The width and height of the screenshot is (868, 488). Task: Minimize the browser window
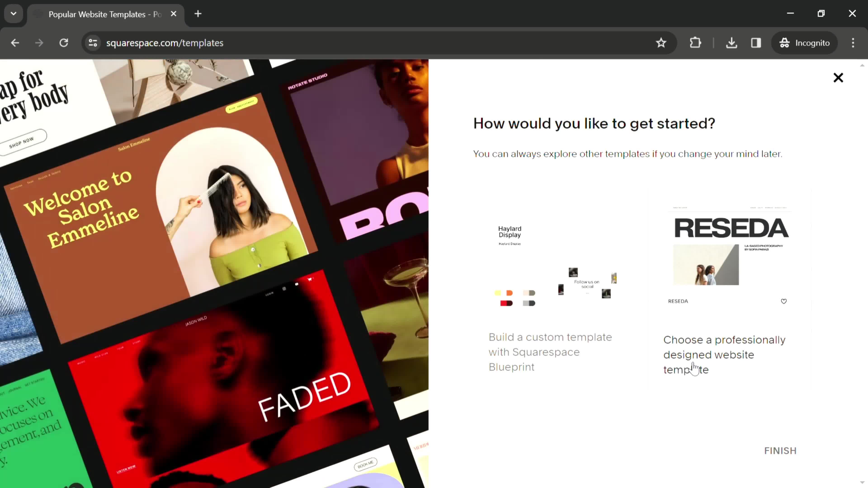coord(790,14)
